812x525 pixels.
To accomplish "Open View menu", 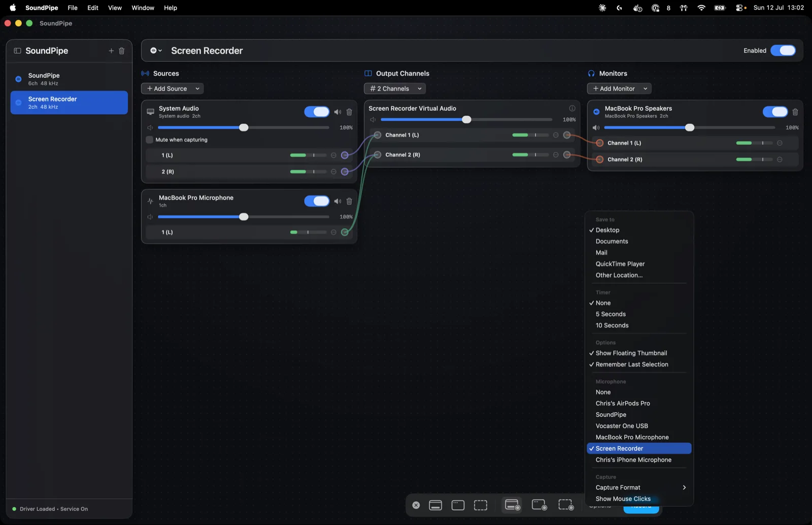I will [x=115, y=8].
